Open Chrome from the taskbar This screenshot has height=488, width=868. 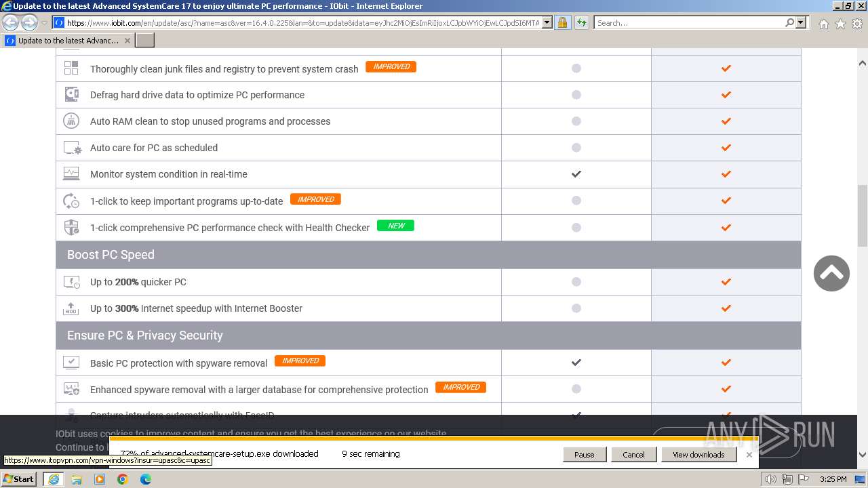click(x=123, y=479)
